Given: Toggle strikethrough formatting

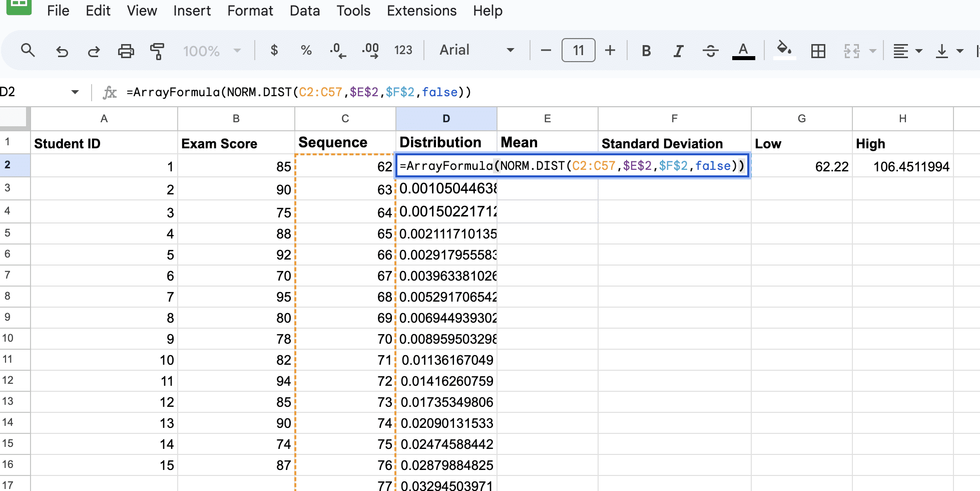Looking at the screenshot, I should 710,51.
